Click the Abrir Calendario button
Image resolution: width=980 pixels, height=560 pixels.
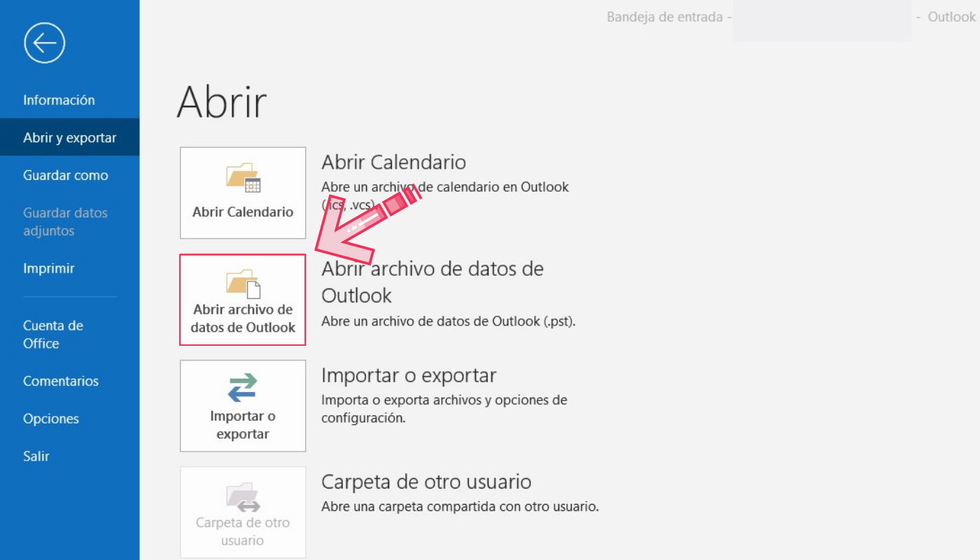click(243, 192)
